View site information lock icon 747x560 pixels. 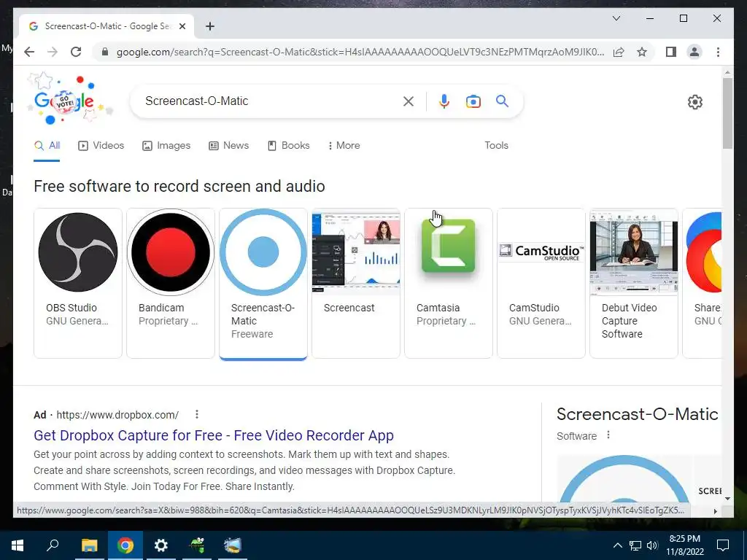coord(105,52)
